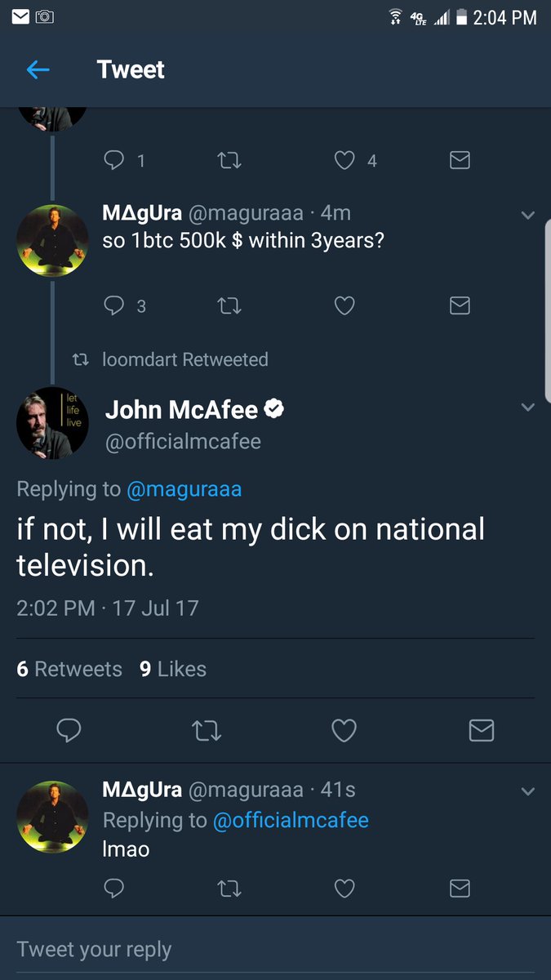
Task: View the 6 Retweets list
Action: click(x=69, y=668)
